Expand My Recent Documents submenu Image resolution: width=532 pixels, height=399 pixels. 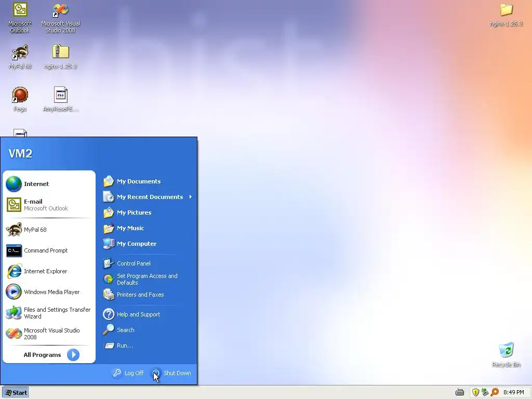pyautogui.click(x=147, y=197)
